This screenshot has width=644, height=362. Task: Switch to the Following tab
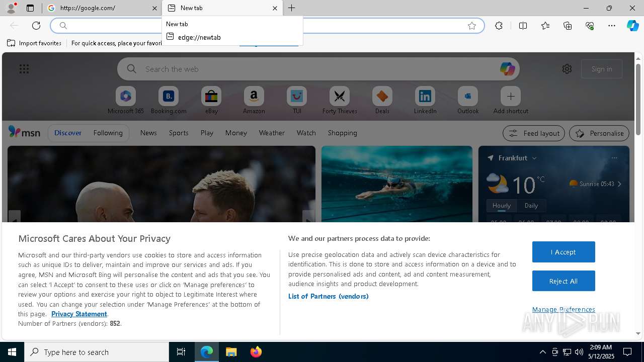108,133
